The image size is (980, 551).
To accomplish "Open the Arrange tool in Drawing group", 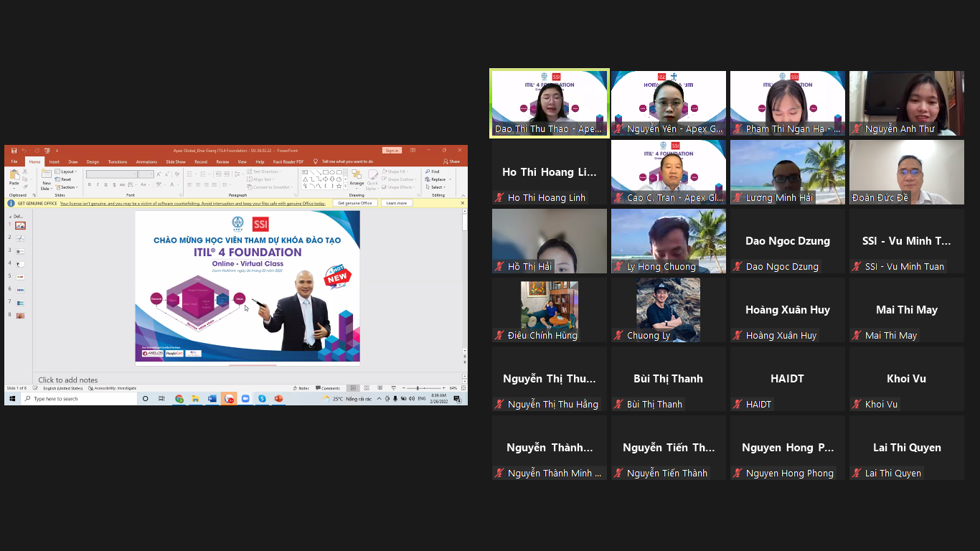I will pos(357,178).
